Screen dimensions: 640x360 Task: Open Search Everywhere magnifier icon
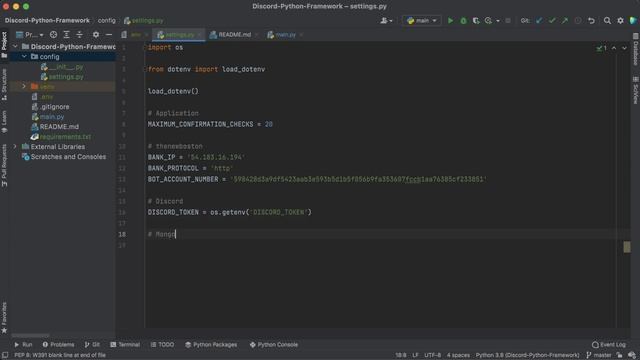pyautogui.click(x=607, y=20)
